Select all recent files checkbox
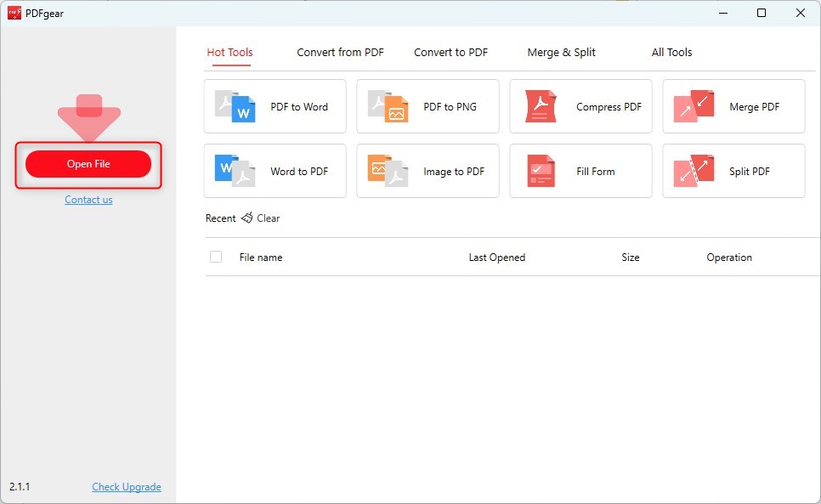The image size is (821, 504). [x=216, y=256]
